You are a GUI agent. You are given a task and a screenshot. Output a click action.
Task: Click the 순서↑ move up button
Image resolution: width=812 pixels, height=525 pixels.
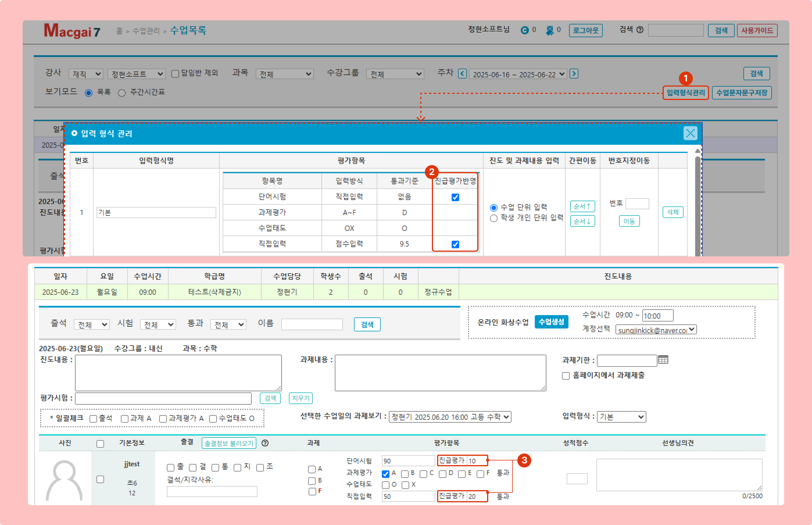pyautogui.click(x=582, y=206)
